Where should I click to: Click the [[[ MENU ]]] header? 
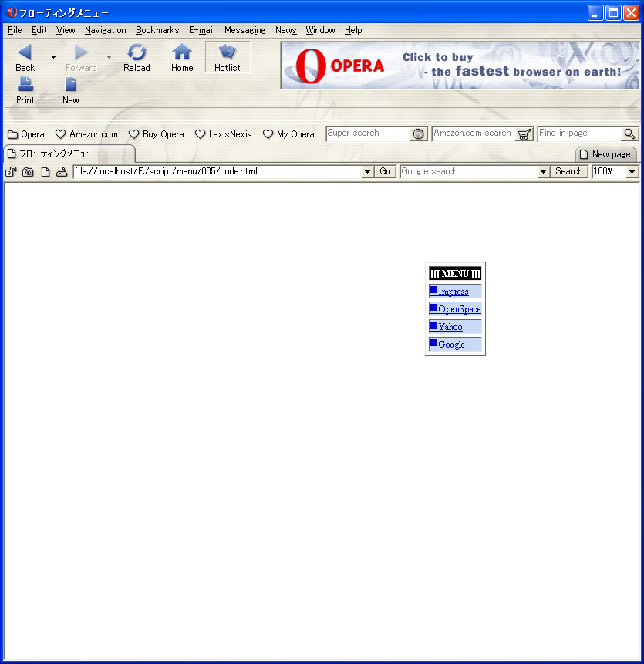(x=455, y=274)
